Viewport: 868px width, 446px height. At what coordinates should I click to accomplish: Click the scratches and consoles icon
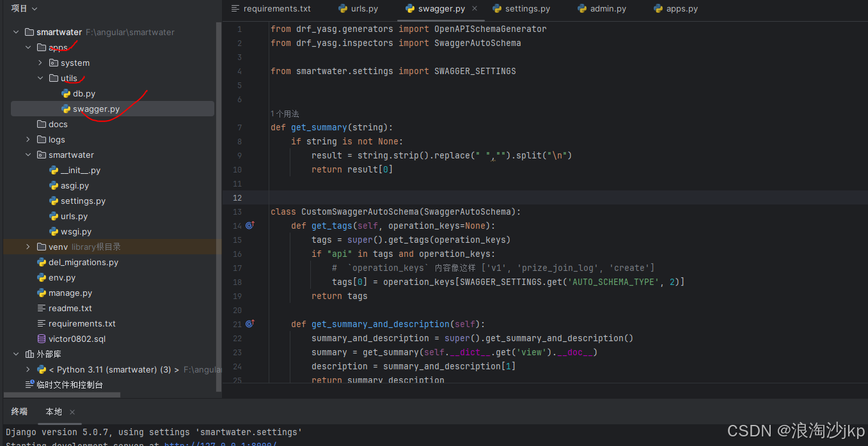(x=29, y=385)
